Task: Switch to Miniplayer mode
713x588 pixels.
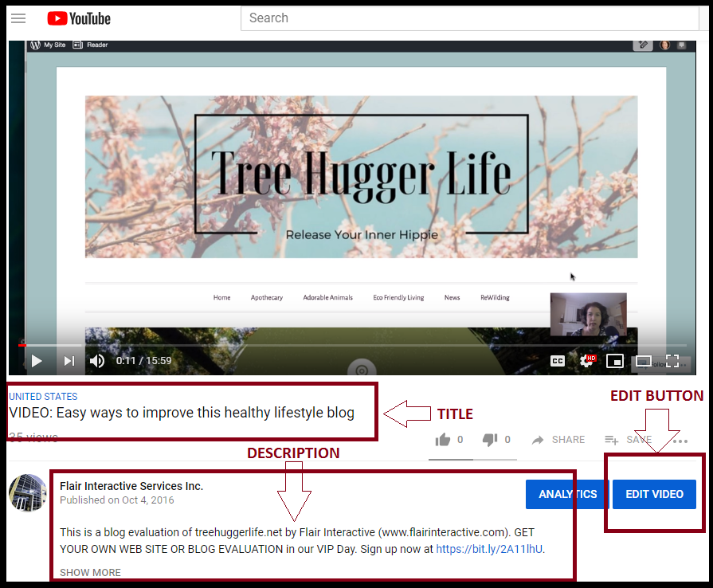Action: [615, 360]
